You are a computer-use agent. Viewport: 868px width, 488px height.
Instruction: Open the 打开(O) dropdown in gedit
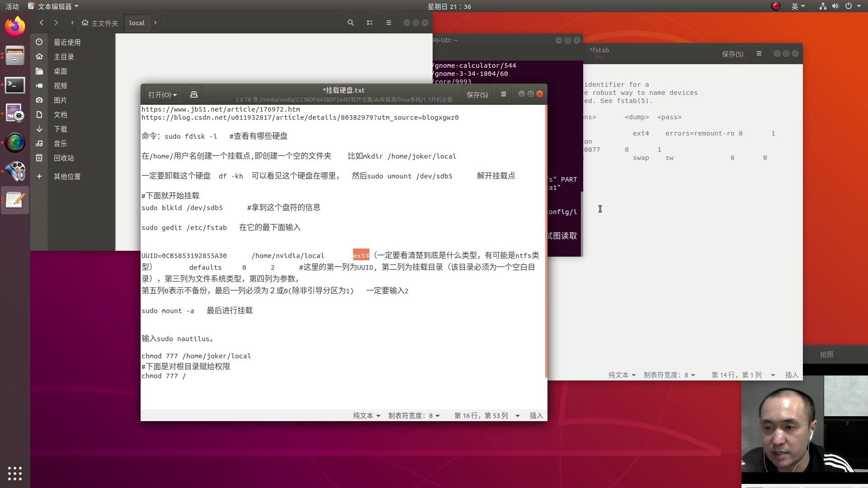tap(163, 94)
